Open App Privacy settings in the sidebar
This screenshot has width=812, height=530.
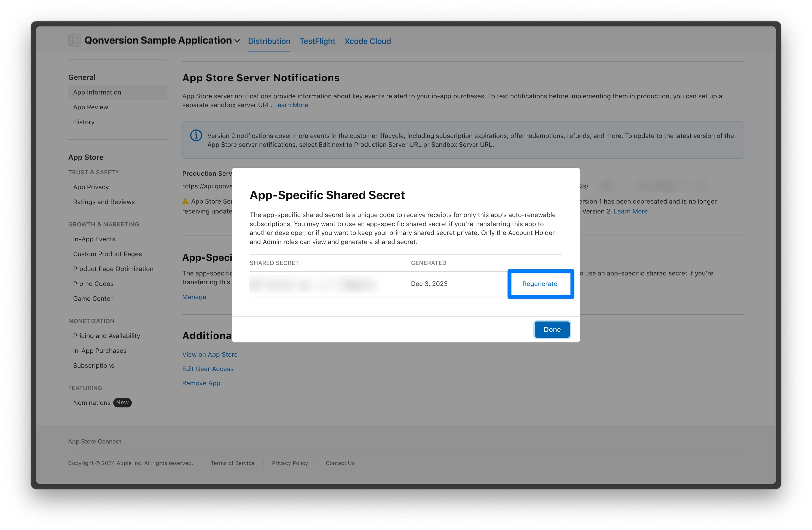coord(91,187)
